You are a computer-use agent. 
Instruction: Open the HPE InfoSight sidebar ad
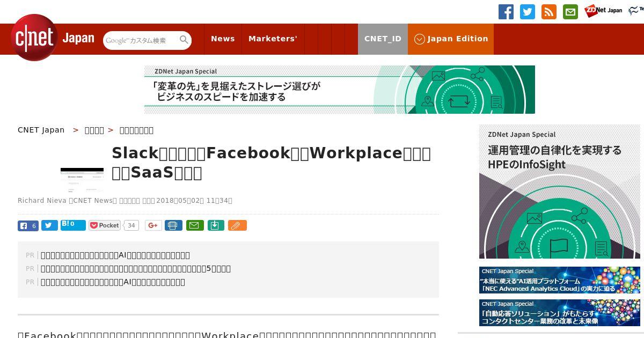[x=560, y=192]
